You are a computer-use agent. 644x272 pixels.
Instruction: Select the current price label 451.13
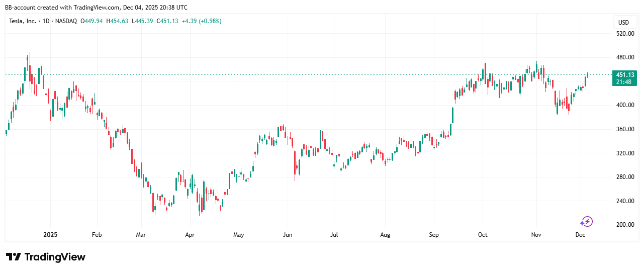click(x=625, y=75)
